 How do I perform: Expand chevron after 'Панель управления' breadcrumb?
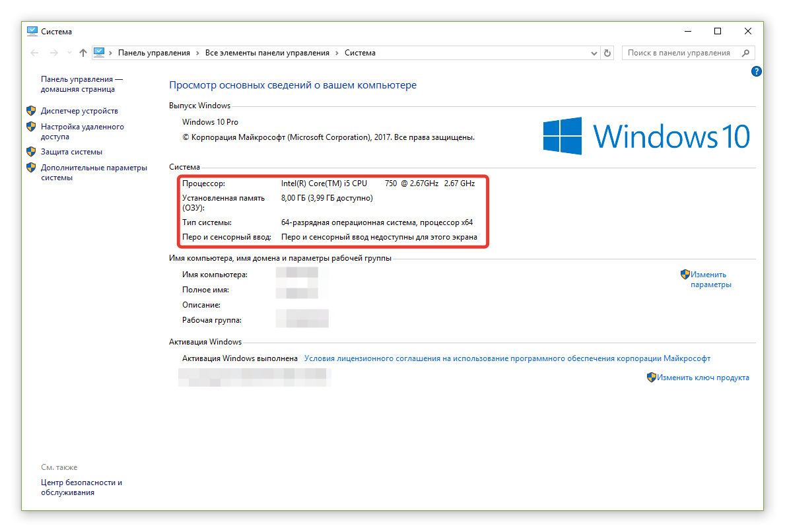point(197,53)
